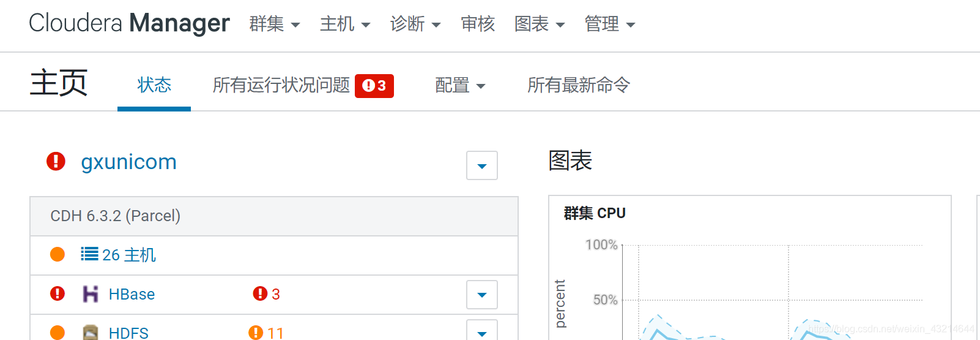Viewport: 980px width, 340px height.
Task: Click the 群集 CPU chart plot area
Action: [x=772, y=292]
